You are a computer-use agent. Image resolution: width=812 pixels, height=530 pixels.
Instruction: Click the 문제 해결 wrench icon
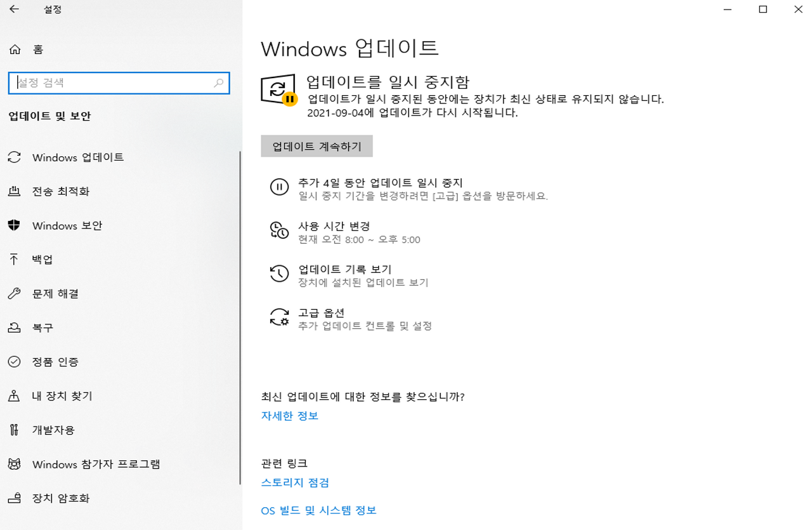coord(14,293)
